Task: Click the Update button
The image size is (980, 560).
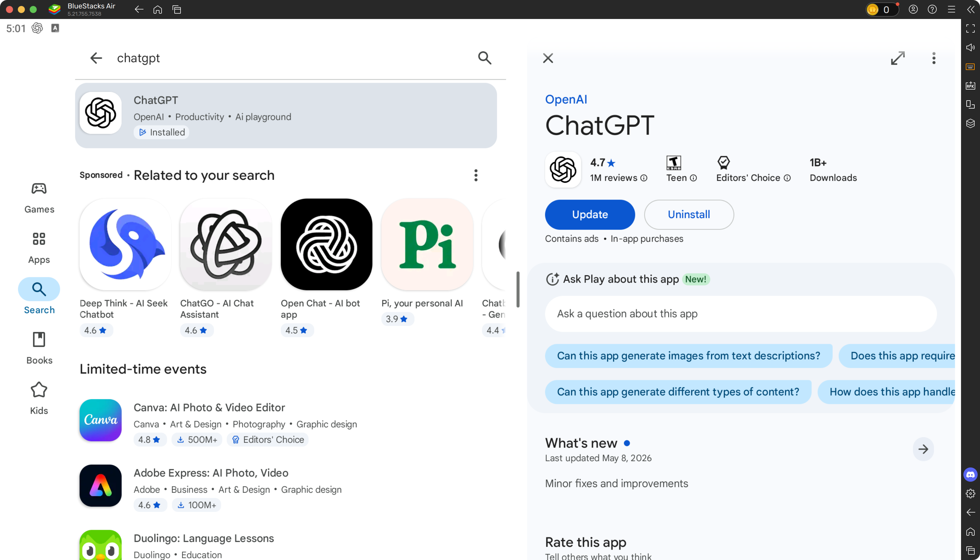Action: coord(590,215)
